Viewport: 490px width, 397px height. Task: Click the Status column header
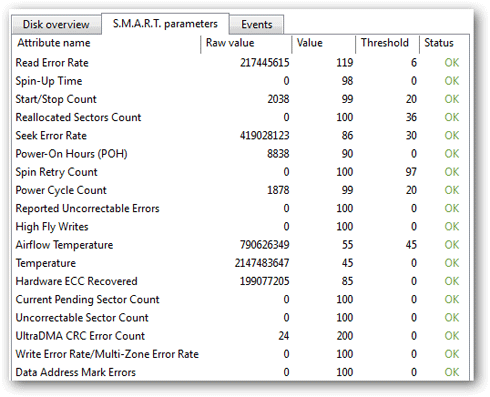pos(444,43)
